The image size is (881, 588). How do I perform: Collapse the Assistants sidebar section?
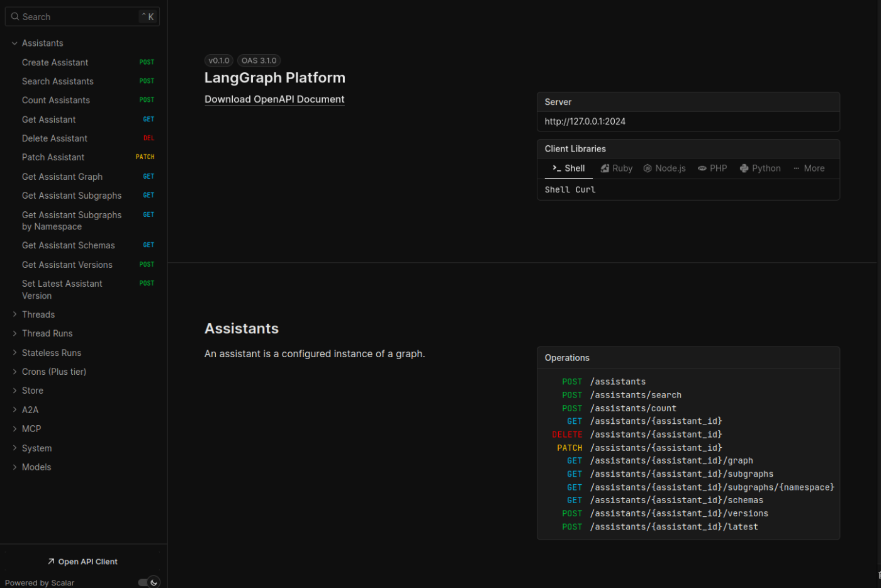click(14, 43)
